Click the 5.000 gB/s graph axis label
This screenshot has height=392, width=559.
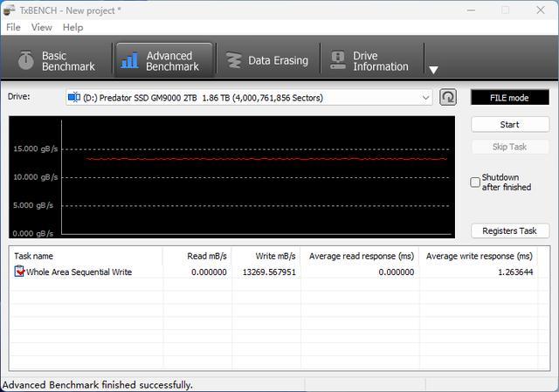33,205
